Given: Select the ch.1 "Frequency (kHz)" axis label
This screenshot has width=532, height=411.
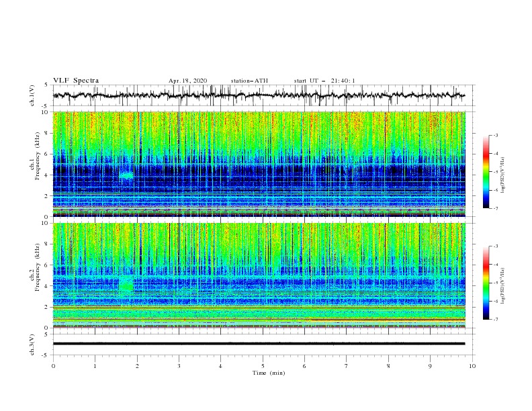Looking at the screenshot, I should (x=38, y=156).
